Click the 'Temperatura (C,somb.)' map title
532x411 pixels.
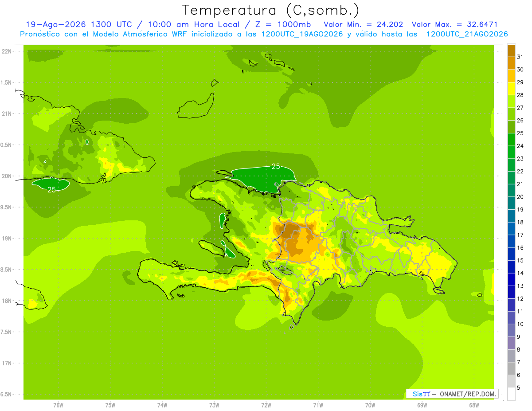coord(270,10)
